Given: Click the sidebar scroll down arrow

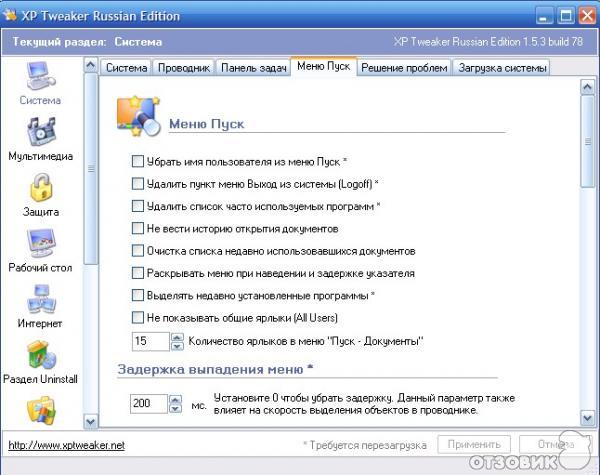Looking at the screenshot, I should tap(91, 422).
